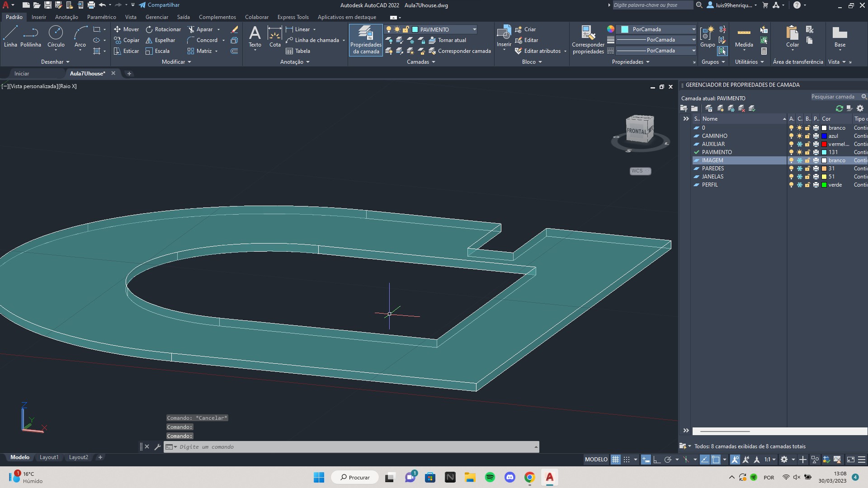This screenshot has width=868, height=488.
Task: Toggle ortho mode in status bar
Action: [656, 460]
